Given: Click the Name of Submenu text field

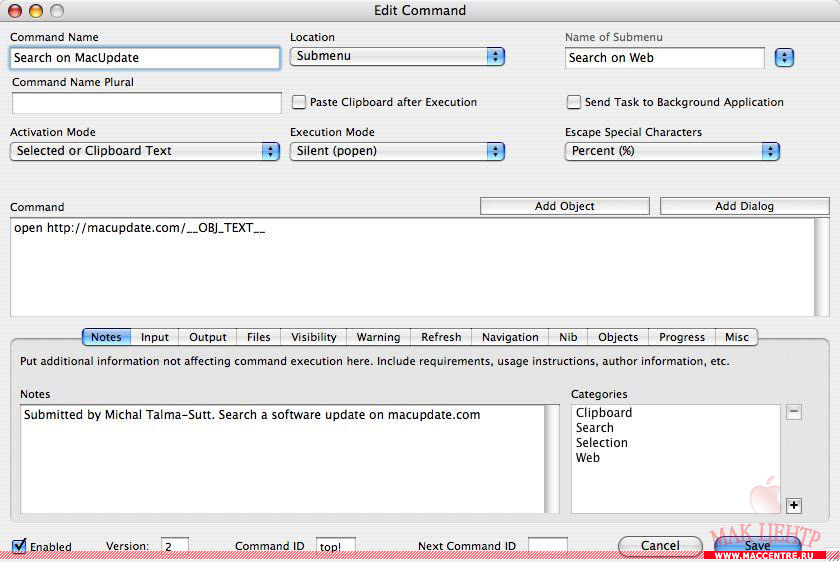Looking at the screenshot, I should pyautogui.click(x=664, y=58).
